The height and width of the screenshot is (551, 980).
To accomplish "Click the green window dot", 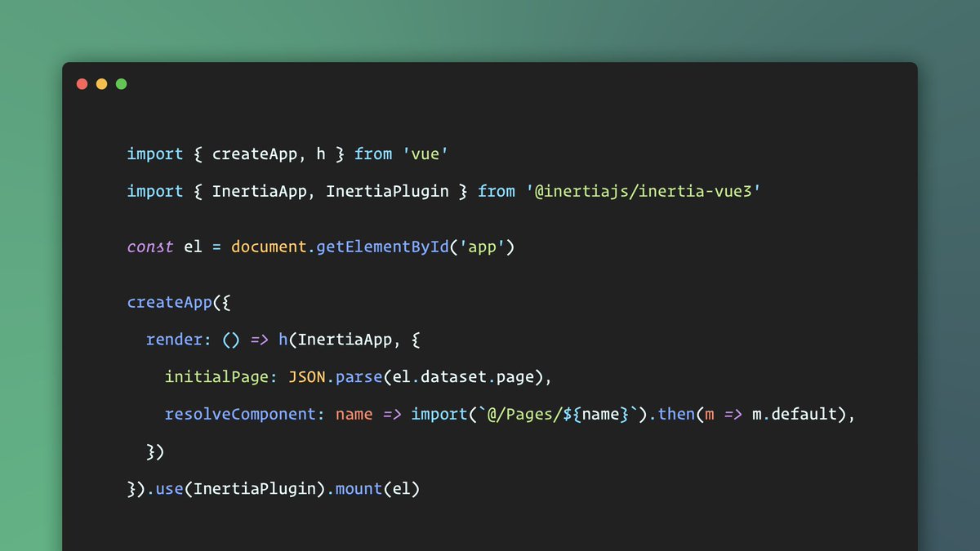I will [x=121, y=83].
